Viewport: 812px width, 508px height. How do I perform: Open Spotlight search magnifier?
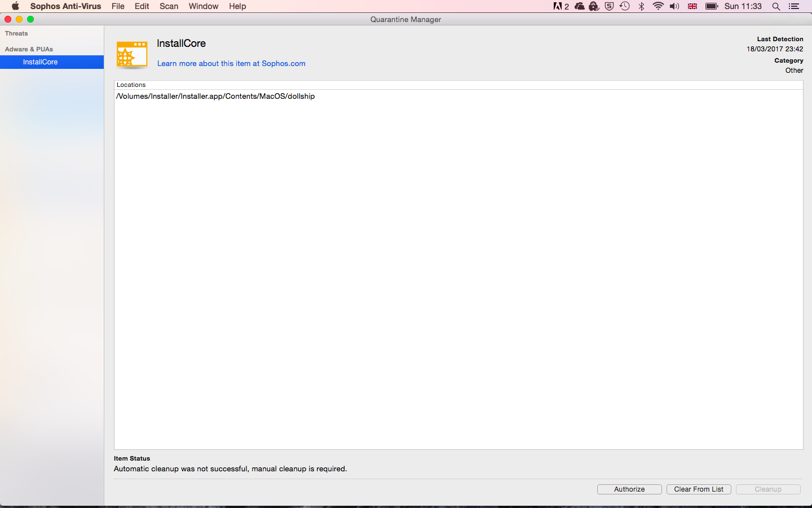point(776,6)
